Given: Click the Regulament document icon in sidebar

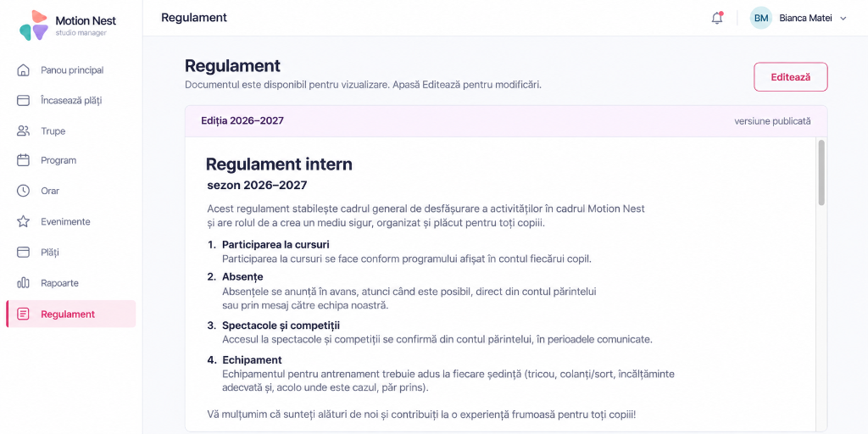Looking at the screenshot, I should coord(23,314).
